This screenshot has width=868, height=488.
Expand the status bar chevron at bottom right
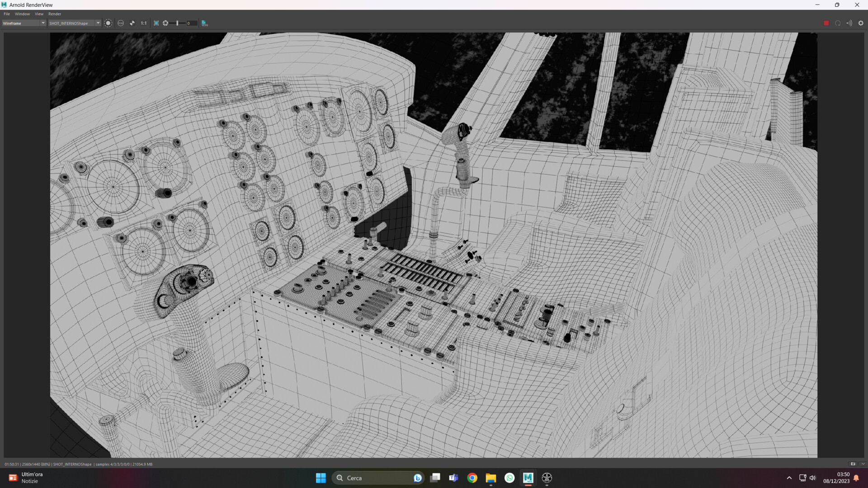863,464
